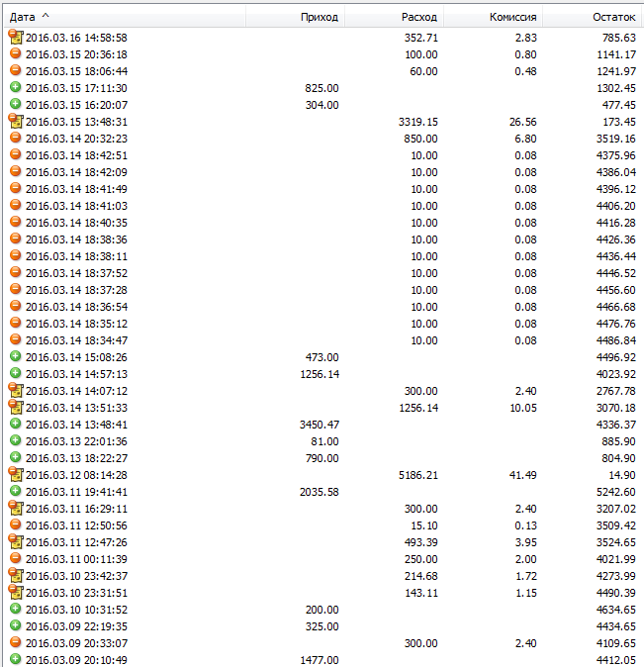Select the expense value 493.39
The image size is (644, 667).
click(420, 542)
